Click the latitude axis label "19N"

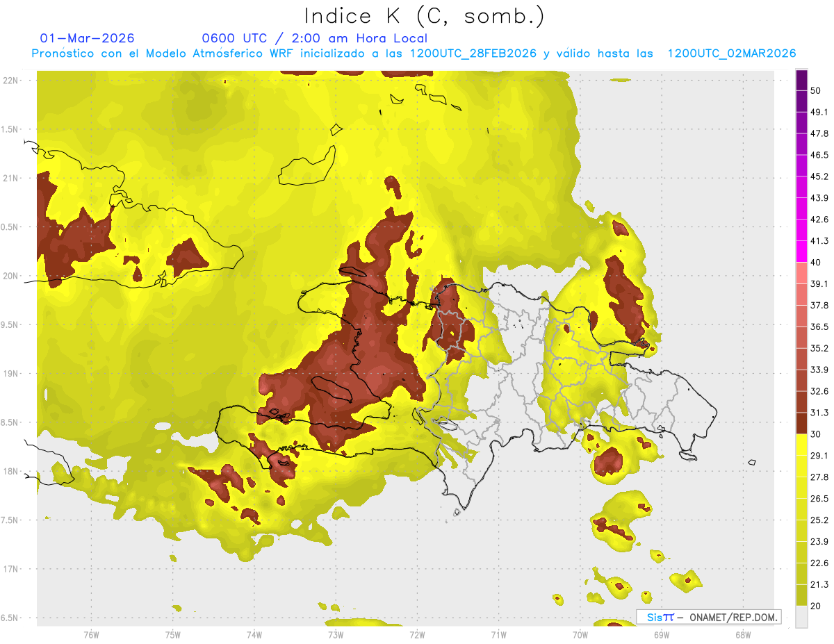pyautogui.click(x=10, y=374)
